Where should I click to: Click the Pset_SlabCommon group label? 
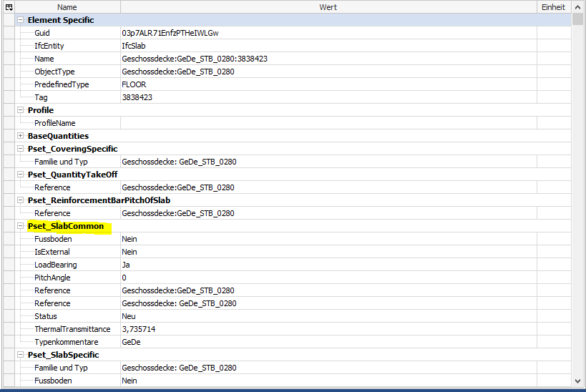(66, 226)
